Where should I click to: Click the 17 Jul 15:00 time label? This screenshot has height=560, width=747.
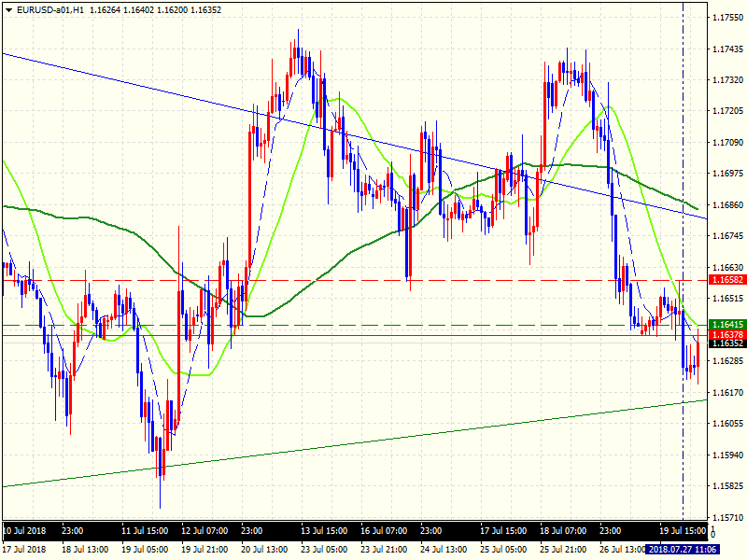tap(503, 530)
